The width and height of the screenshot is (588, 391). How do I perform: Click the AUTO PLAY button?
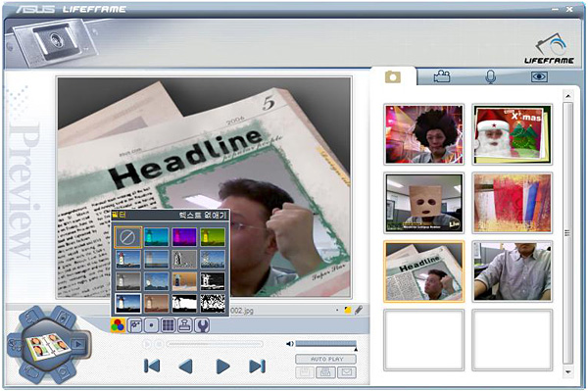coord(326,359)
